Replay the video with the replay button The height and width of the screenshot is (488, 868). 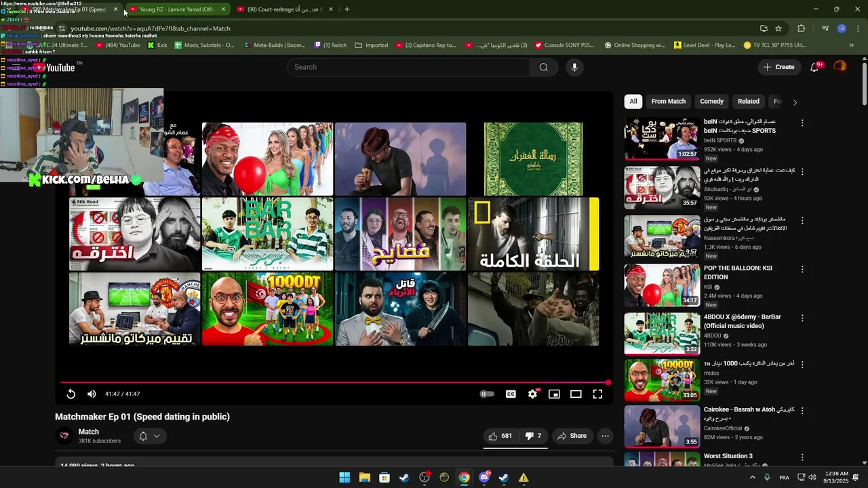point(71,394)
